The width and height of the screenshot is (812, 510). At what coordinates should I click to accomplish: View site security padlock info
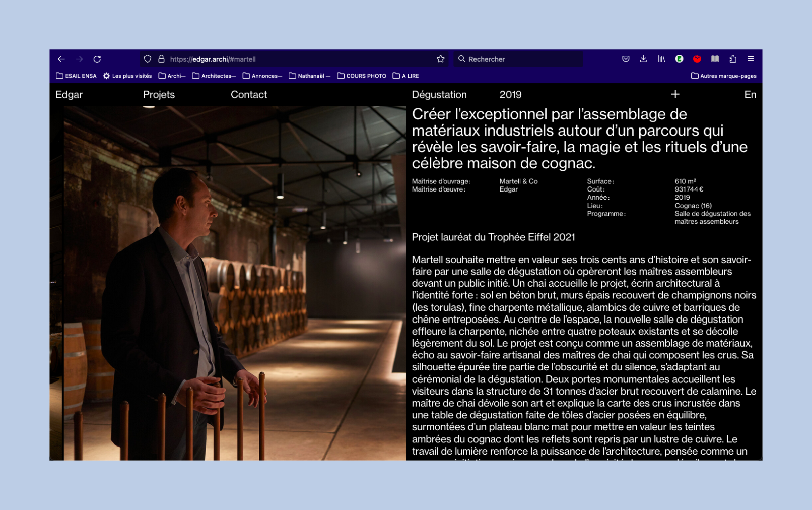(x=161, y=59)
